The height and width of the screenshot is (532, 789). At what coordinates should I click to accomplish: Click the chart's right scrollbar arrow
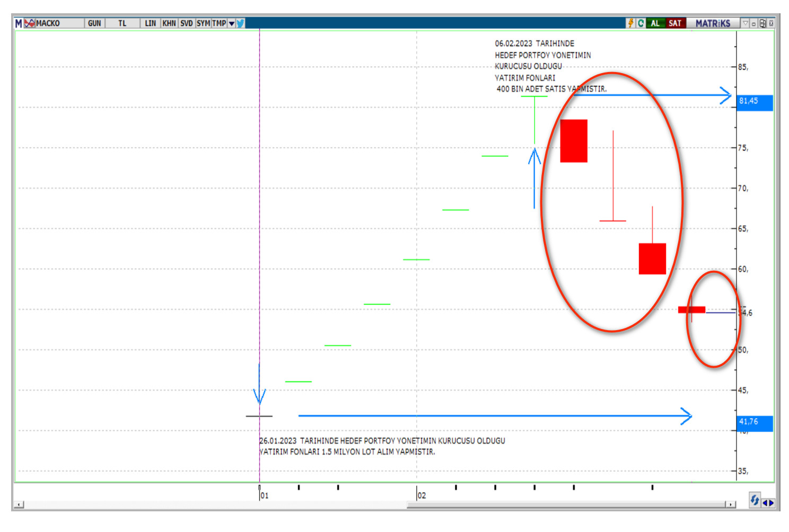pos(731,504)
